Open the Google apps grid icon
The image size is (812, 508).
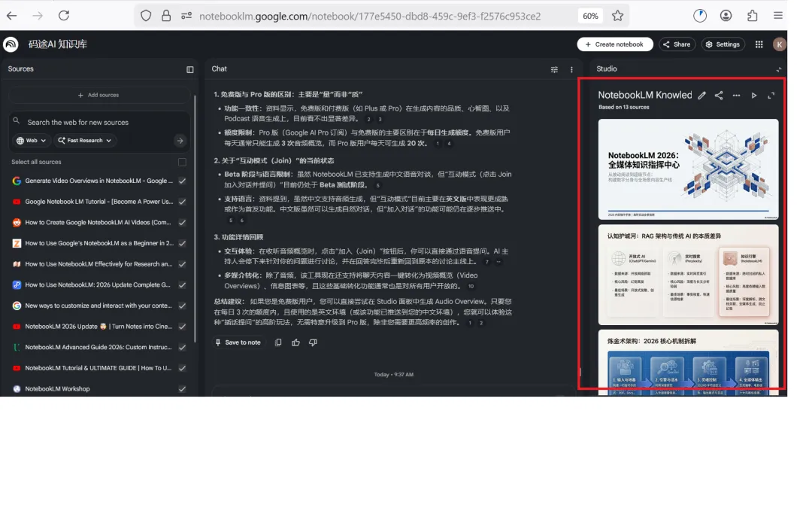coord(759,44)
